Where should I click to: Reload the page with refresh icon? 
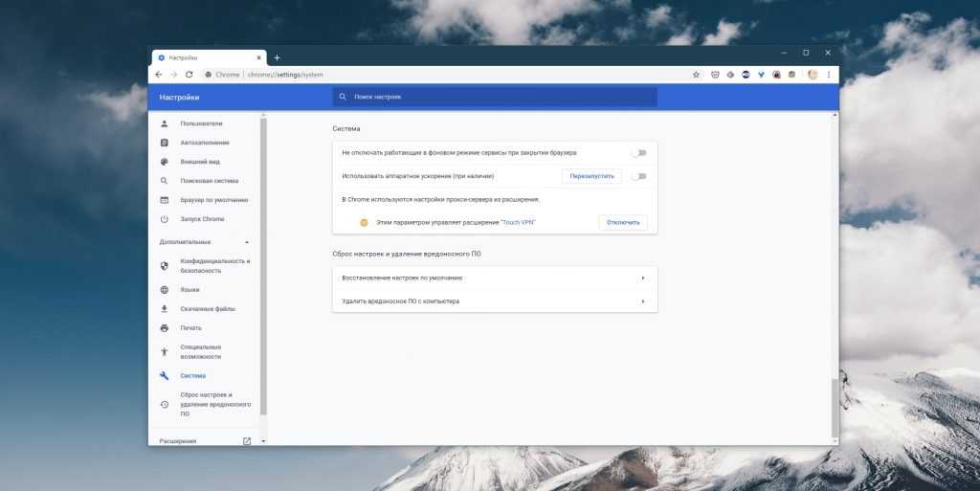point(189,75)
